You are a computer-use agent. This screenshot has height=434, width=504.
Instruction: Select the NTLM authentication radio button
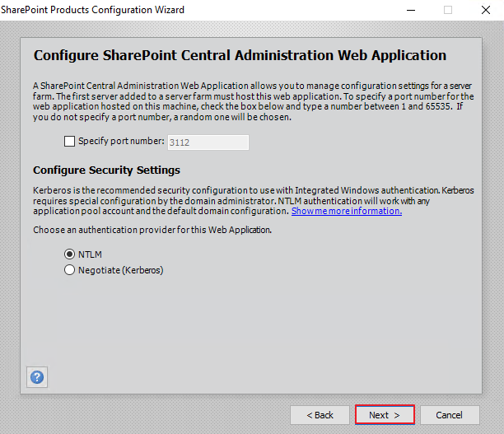(69, 254)
